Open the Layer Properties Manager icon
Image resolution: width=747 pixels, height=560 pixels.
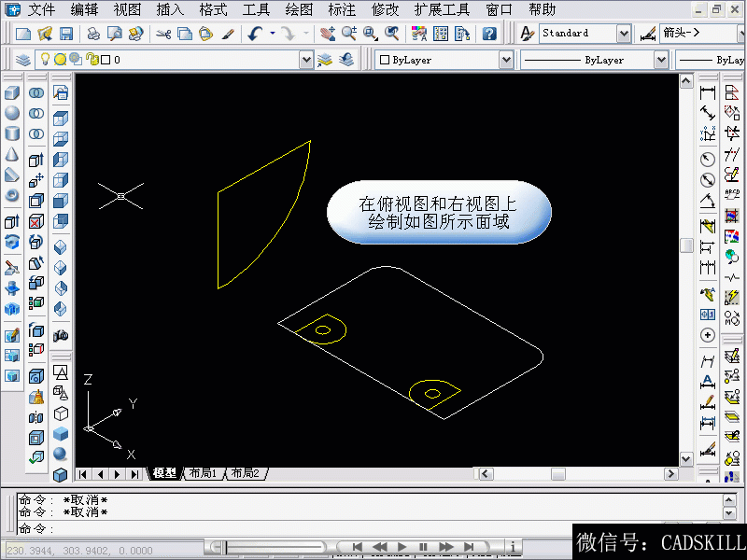coord(23,60)
